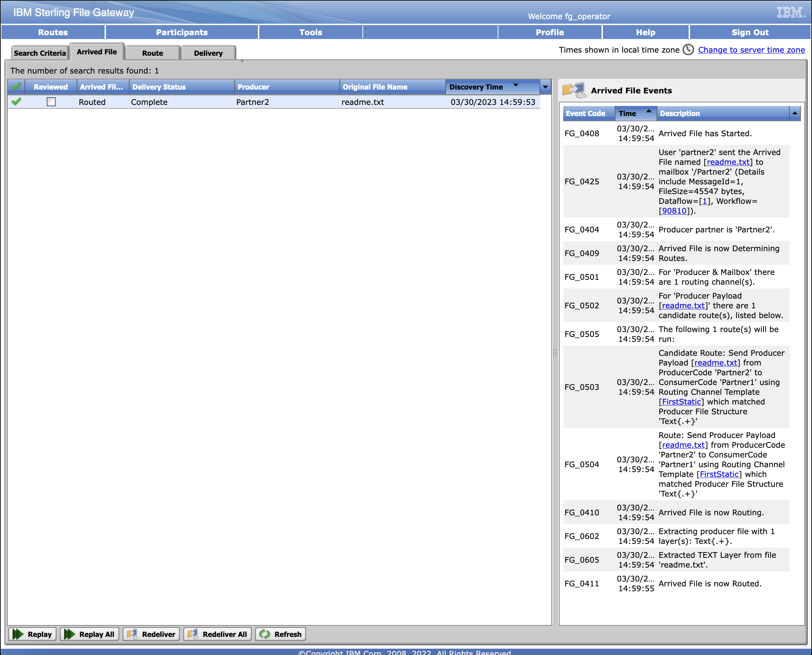This screenshot has height=655, width=812.
Task: Click Change to server time zone link
Action: 751,50
